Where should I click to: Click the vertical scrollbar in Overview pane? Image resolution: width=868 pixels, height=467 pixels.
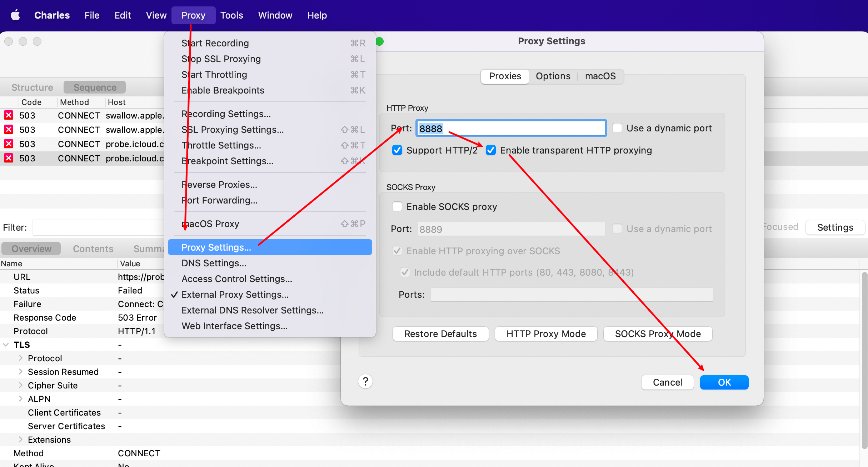864,361
